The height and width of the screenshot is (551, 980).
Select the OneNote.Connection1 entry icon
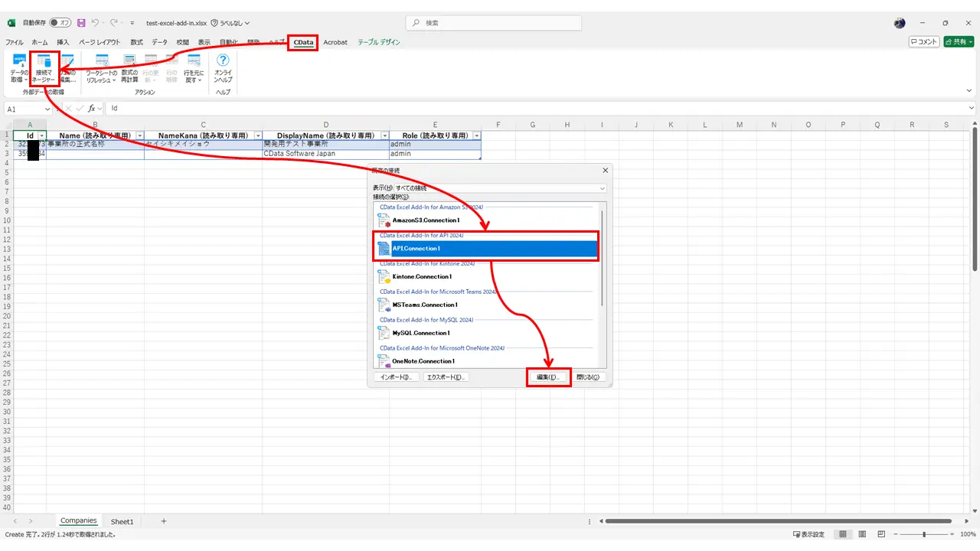point(385,360)
